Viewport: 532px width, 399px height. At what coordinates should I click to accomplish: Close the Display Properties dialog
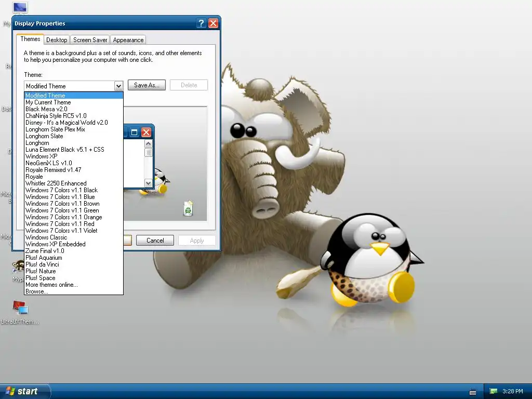point(213,23)
